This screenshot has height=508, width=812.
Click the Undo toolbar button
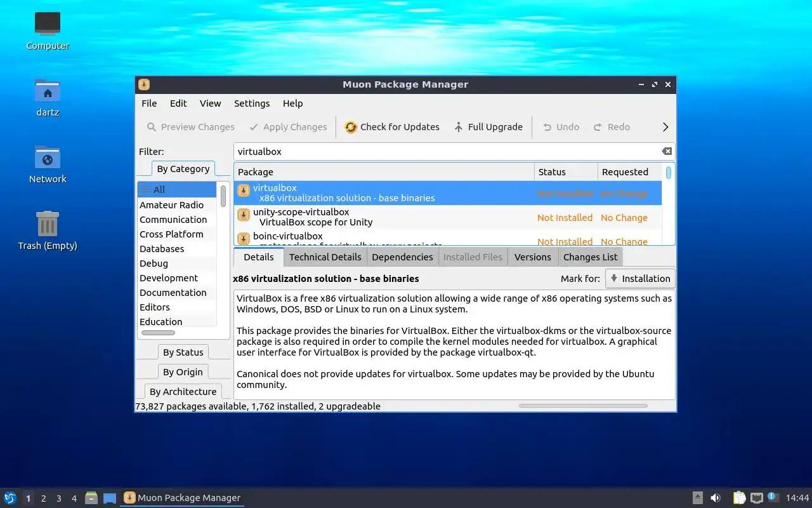click(x=561, y=127)
